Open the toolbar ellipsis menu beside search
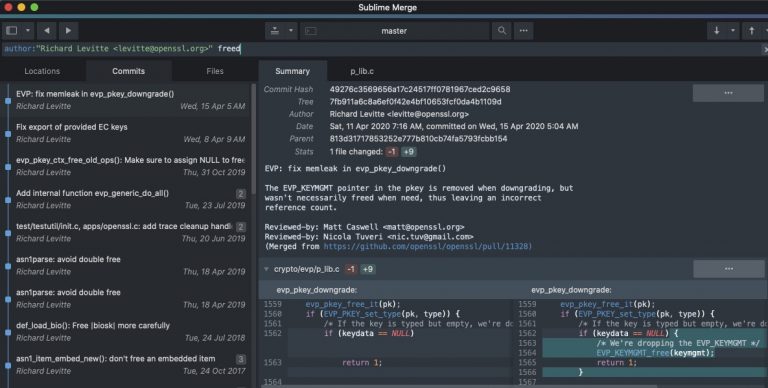768x388 pixels. click(x=524, y=30)
